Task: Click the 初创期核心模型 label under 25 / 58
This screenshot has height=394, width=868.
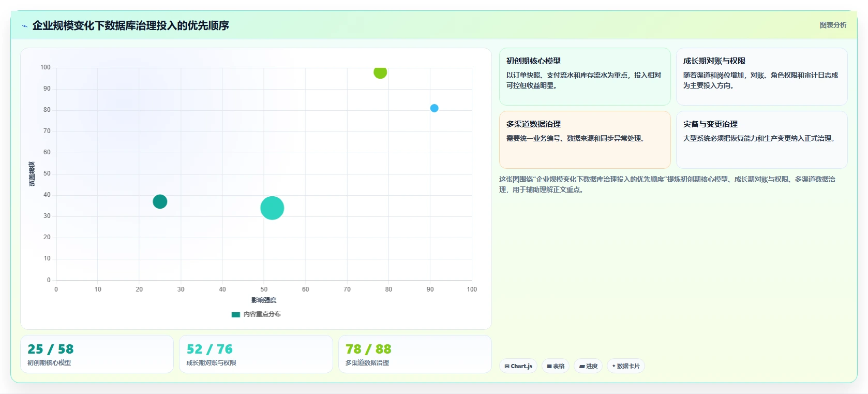Action: pos(49,363)
